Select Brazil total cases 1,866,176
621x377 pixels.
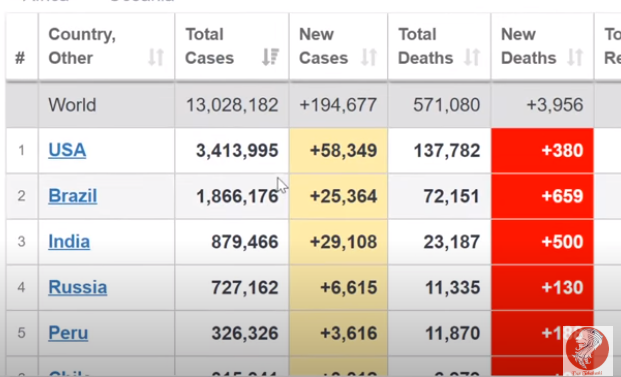[x=237, y=196]
